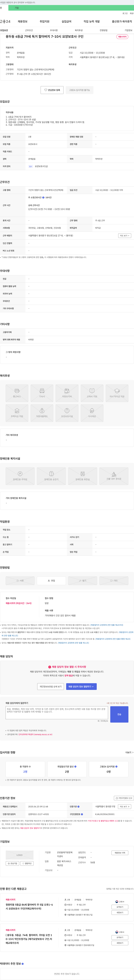Viewport: 134px width, 980px height.
Task: Click the company LOGO thumbnail
Action: tap(19, 855)
